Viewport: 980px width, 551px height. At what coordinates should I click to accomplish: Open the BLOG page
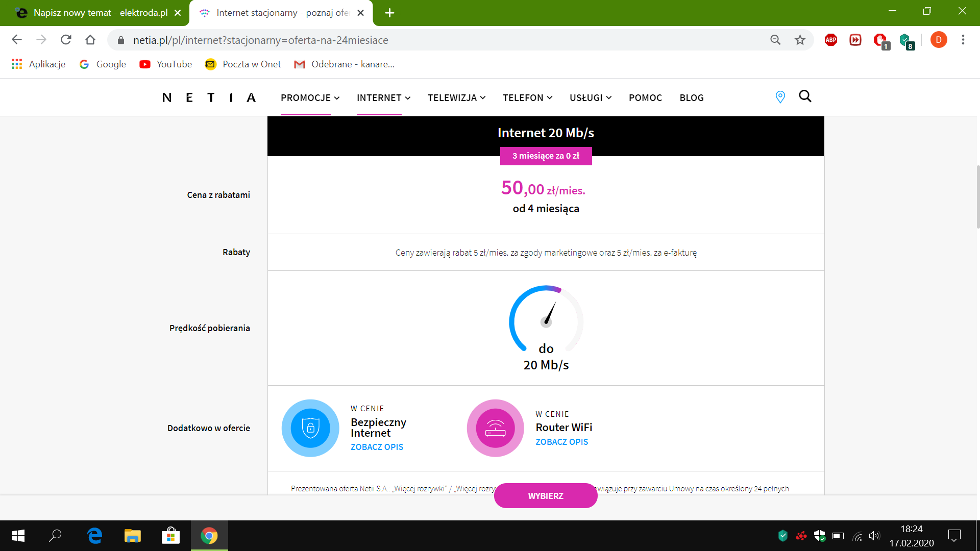point(692,97)
